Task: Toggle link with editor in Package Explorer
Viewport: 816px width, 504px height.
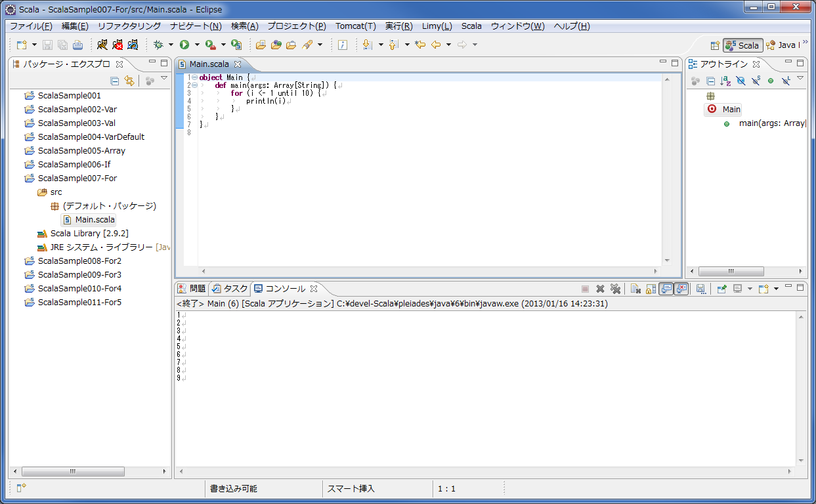Action: (x=129, y=81)
